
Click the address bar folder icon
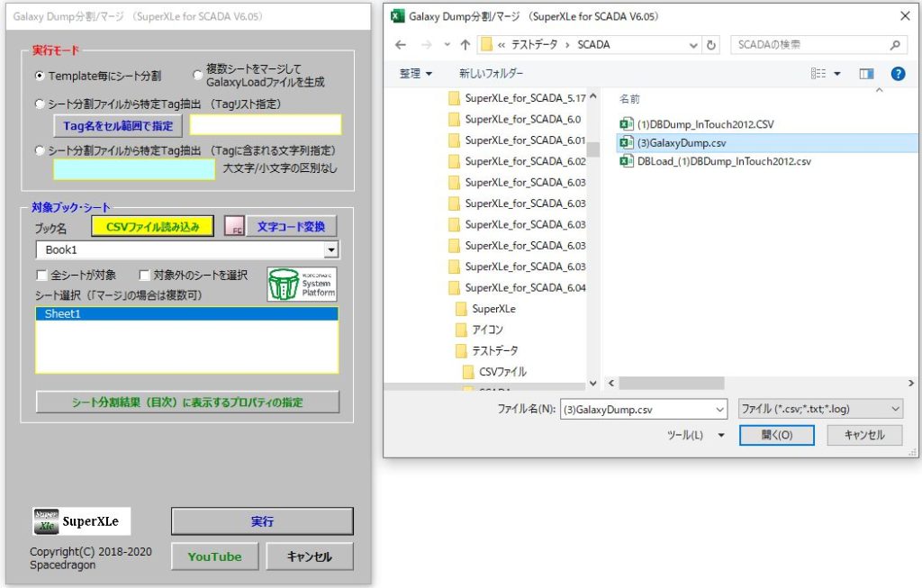tap(486, 45)
